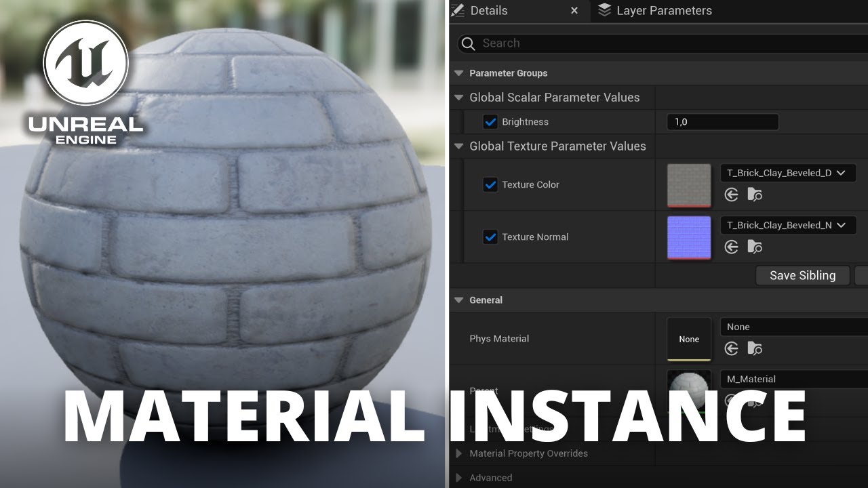
Task: Click the Layer Parameters stack icon
Action: (604, 10)
